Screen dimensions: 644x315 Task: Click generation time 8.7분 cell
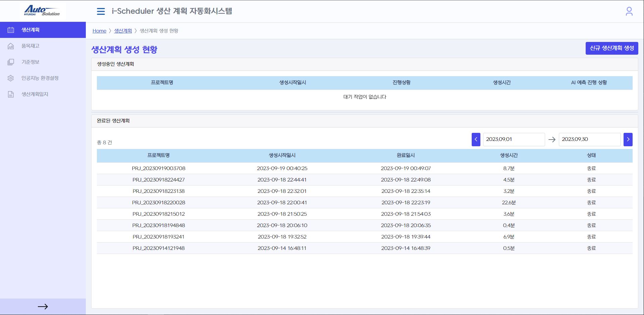coord(509,168)
